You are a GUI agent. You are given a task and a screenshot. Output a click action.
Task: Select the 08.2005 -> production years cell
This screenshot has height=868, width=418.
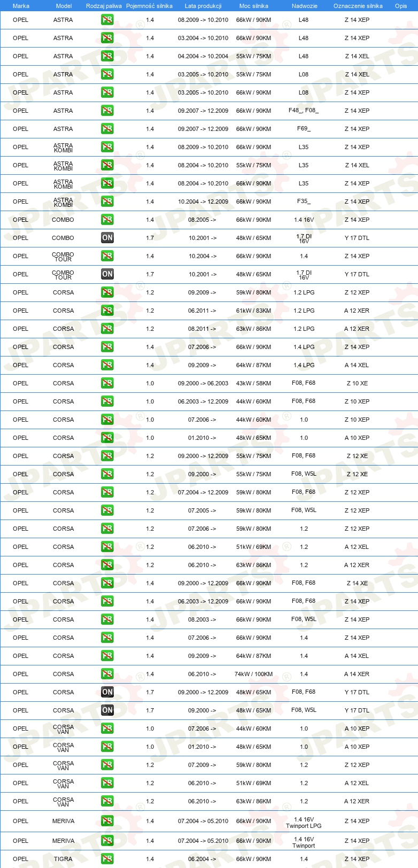202,220
